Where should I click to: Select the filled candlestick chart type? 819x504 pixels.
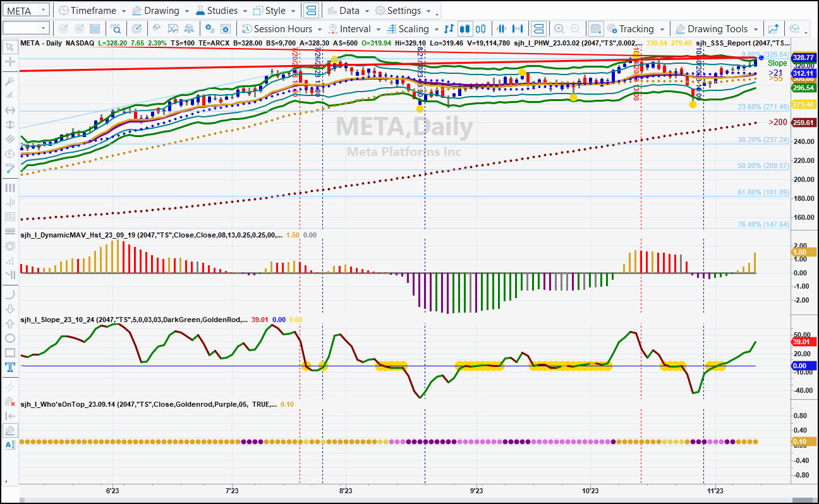pos(465,28)
